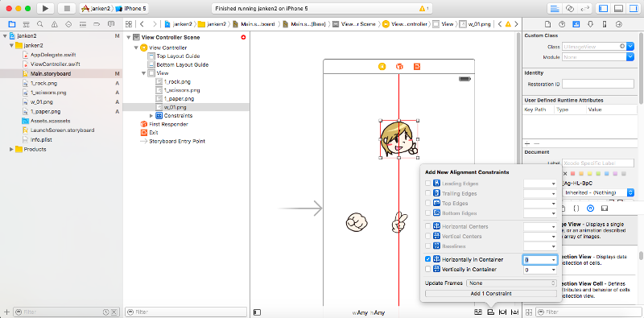Switch to the Assistant editor

[x=569, y=8]
